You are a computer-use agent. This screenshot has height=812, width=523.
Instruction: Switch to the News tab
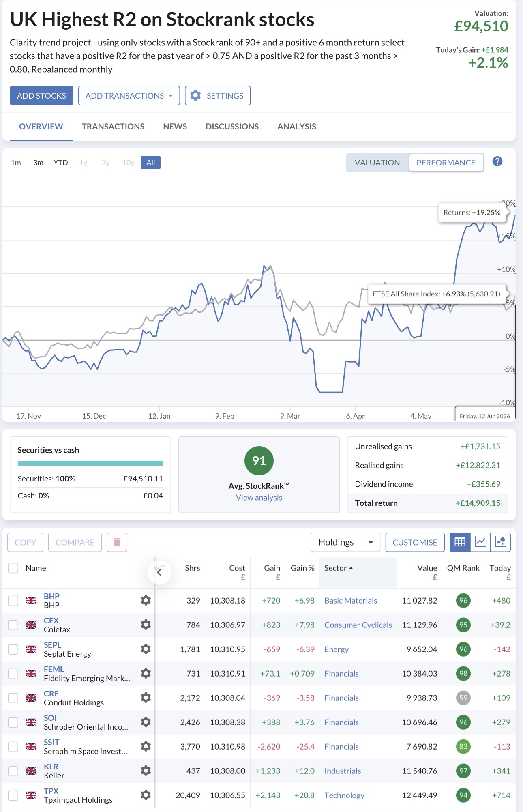point(175,127)
